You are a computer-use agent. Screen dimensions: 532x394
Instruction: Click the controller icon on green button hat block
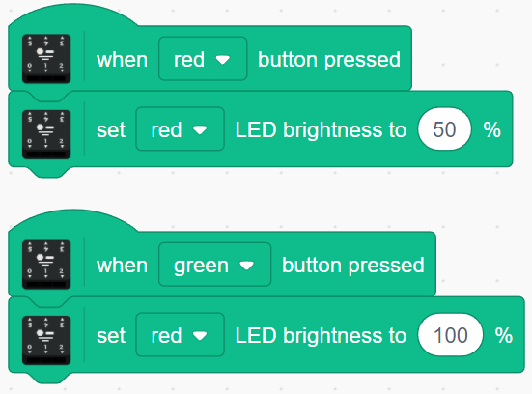[x=46, y=265]
